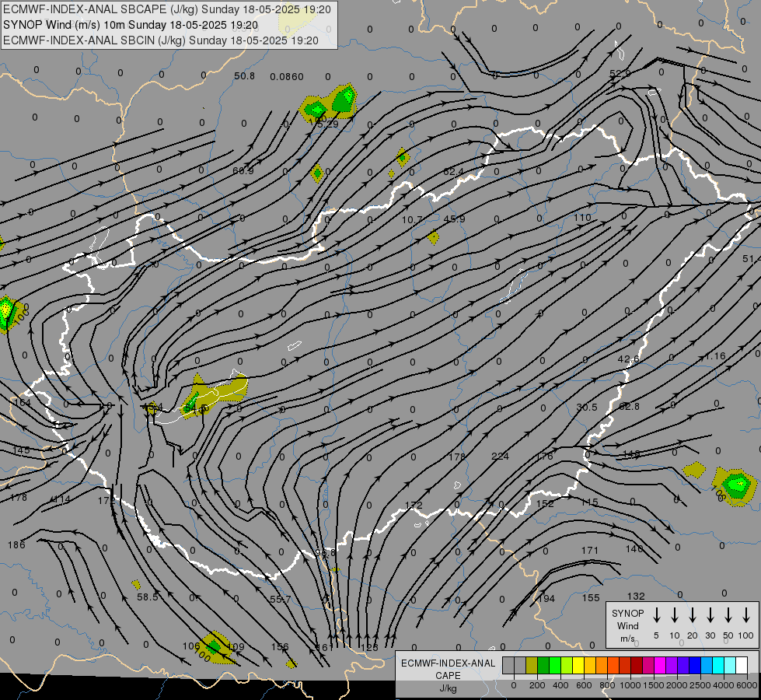
Task: Click the CAPE label in the color legend
Action: [x=448, y=676]
